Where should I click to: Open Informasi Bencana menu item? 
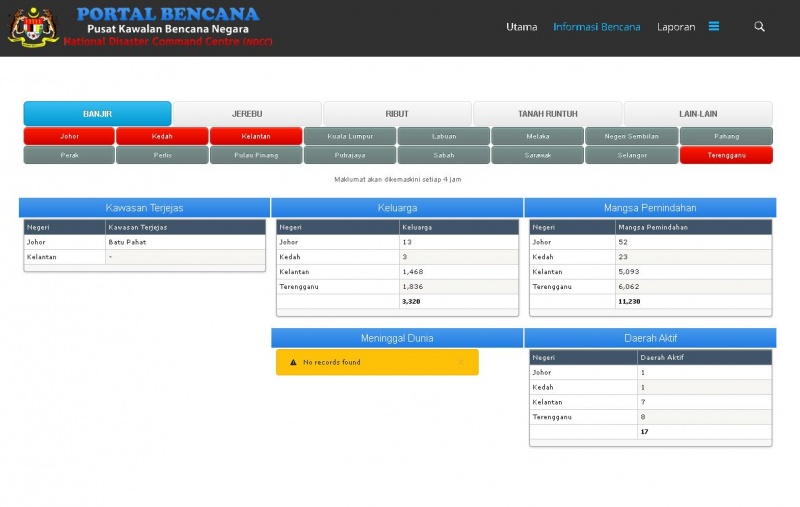point(596,27)
